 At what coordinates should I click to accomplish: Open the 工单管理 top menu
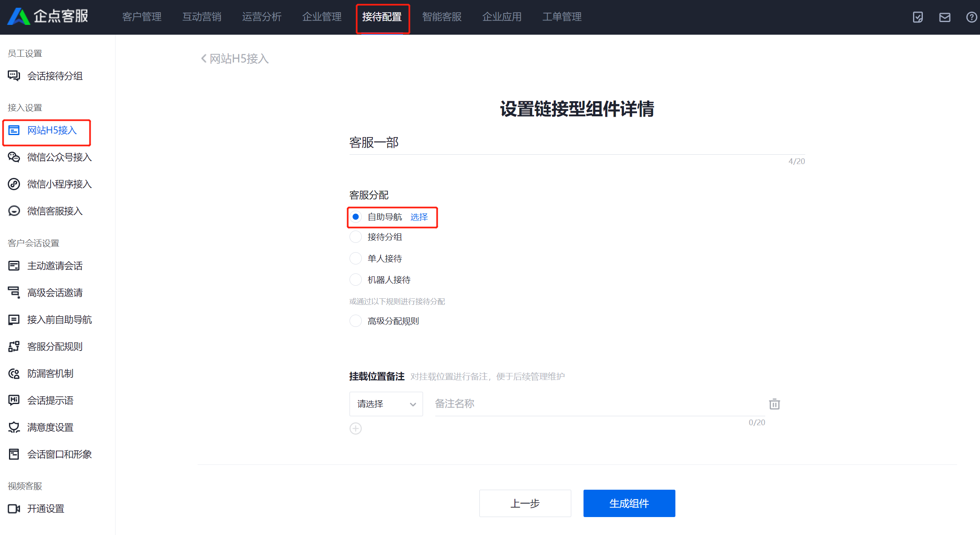pos(562,17)
